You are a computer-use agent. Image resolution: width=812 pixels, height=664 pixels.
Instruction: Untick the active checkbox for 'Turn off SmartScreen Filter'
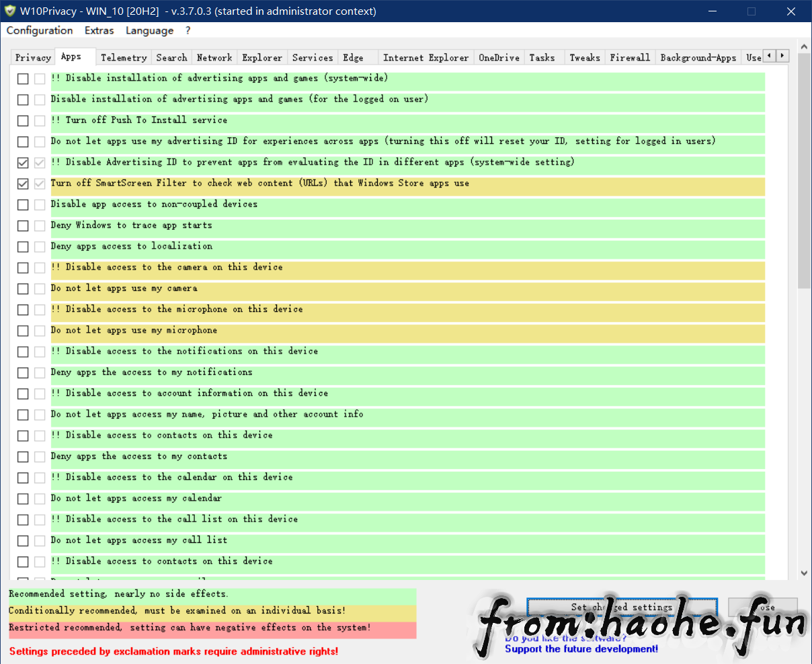click(23, 183)
